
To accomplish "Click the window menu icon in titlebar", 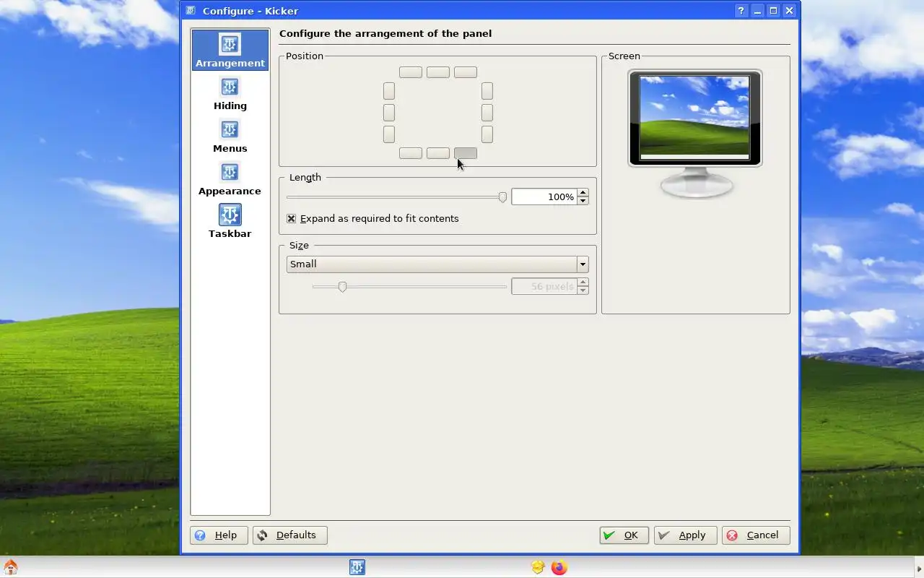I will pyautogui.click(x=191, y=11).
